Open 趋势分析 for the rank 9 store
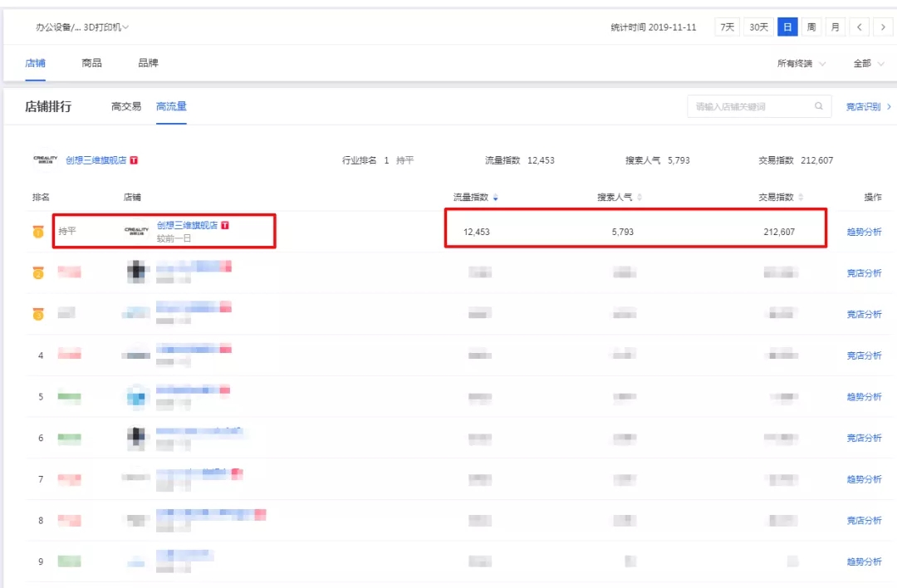This screenshot has height=588, width=897. (864, 561)
